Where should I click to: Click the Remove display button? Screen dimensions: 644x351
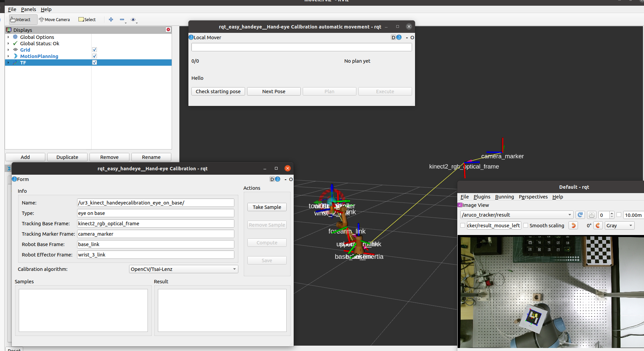pos(109,157)
